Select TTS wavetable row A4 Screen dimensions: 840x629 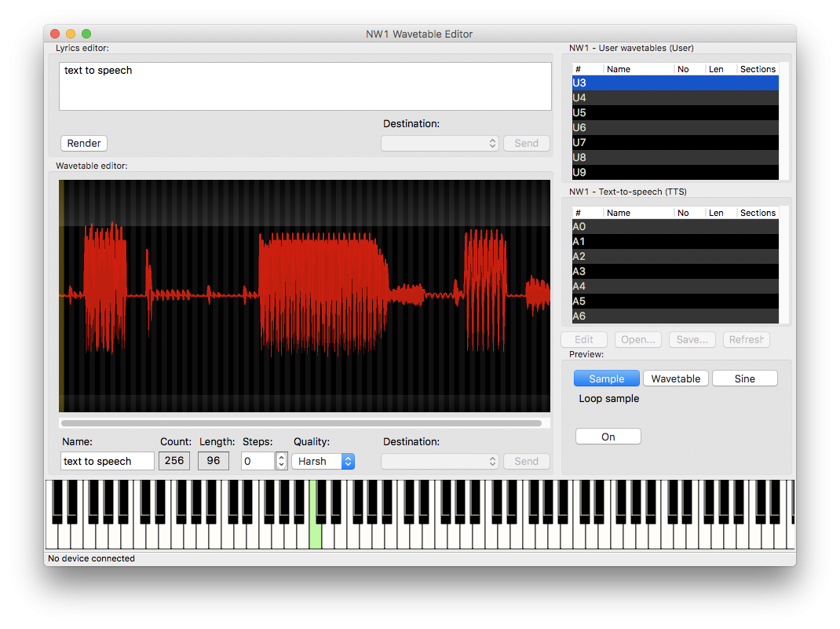(x=675, y=286)
